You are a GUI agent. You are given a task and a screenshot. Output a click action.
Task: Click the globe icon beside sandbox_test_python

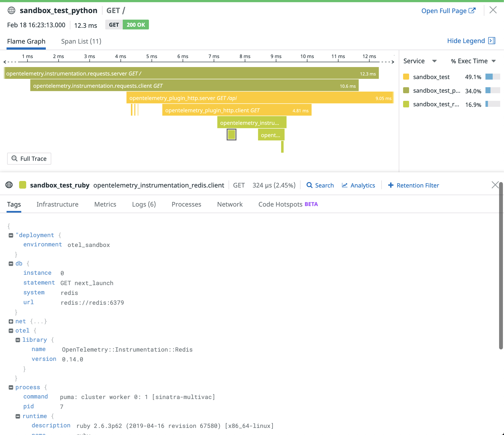[x=11, y=10]
